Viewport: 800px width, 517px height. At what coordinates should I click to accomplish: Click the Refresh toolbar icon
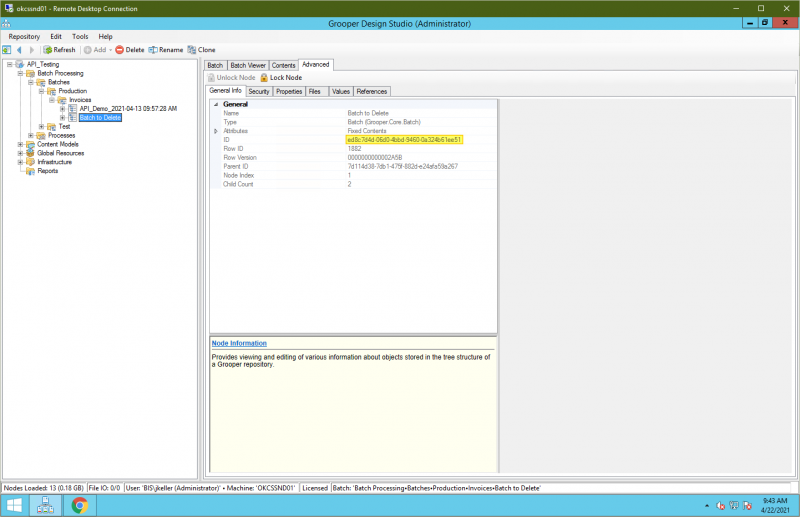(x=47, y=50)
